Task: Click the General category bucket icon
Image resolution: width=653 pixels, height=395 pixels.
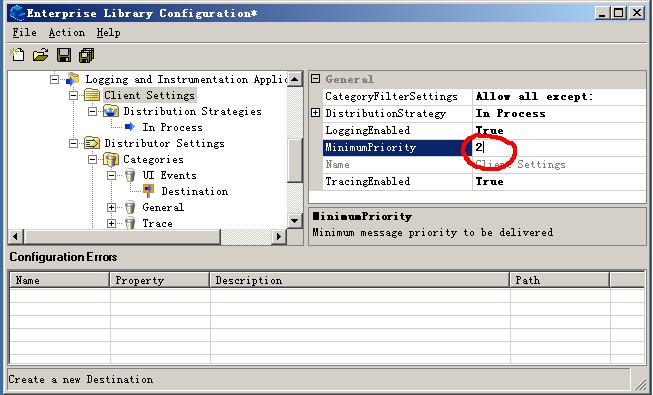Action: coord(130,207)
